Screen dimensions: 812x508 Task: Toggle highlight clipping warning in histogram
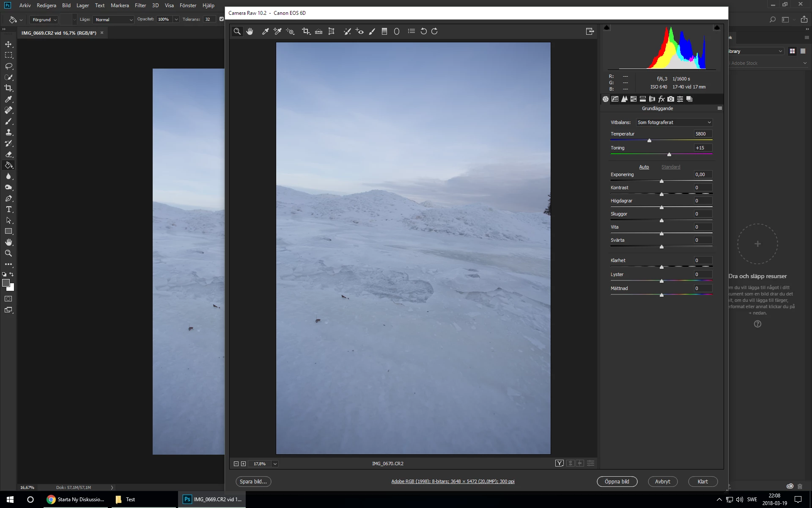pyautogui.click(x=717, y=28)
